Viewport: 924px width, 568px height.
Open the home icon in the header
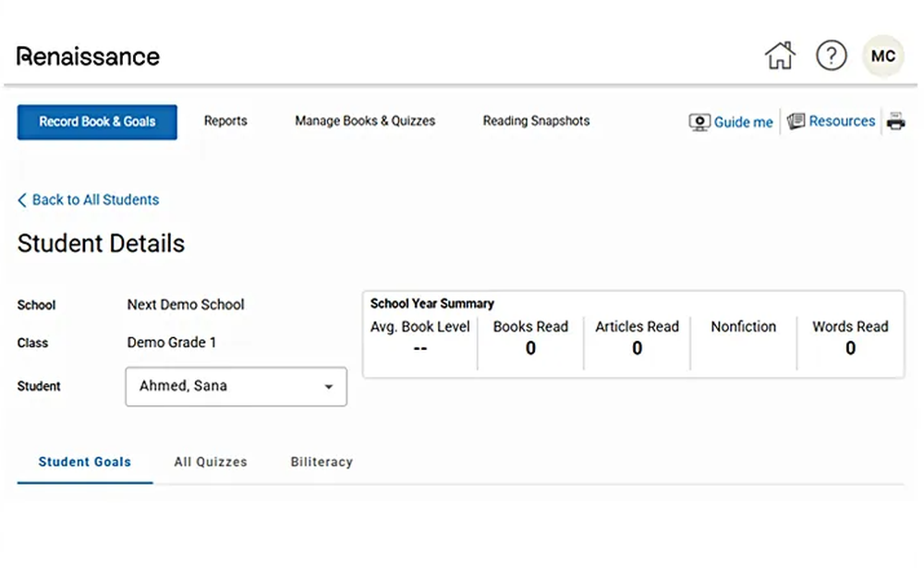pyautogui.click(x=779, y=55)
